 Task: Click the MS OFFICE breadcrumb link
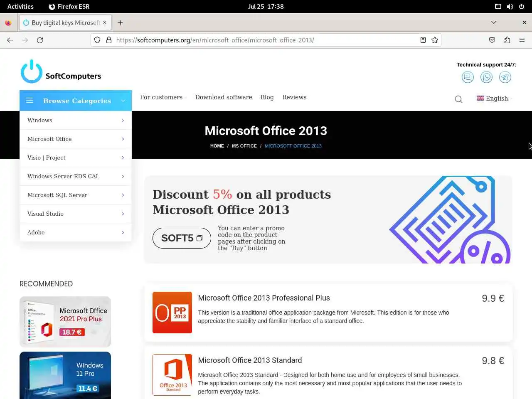(x=244, y=146)
